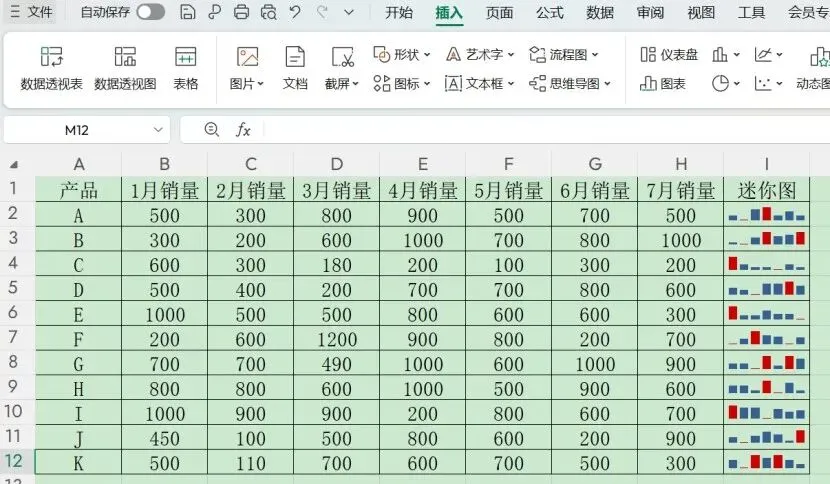
Task: Open the column chart dropdown
Action: coord(726,54)
